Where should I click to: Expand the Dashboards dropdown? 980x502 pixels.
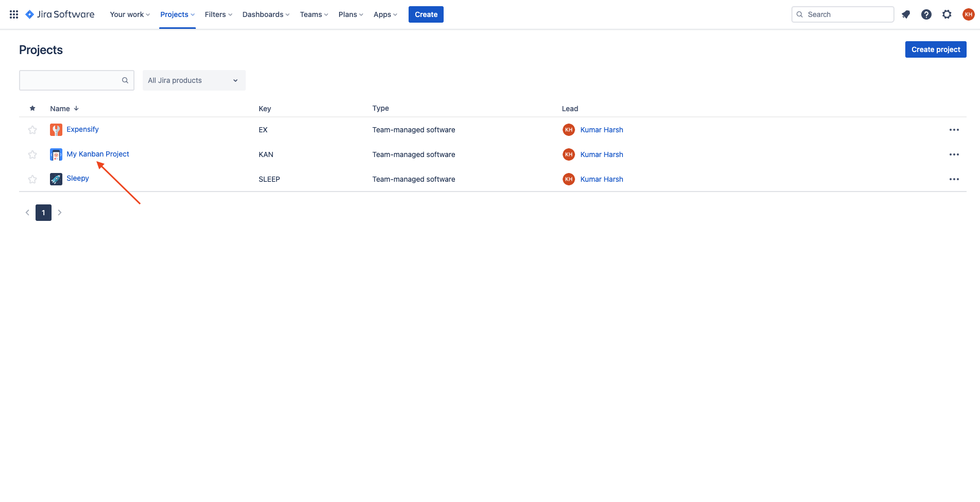(x=265, y=14)
